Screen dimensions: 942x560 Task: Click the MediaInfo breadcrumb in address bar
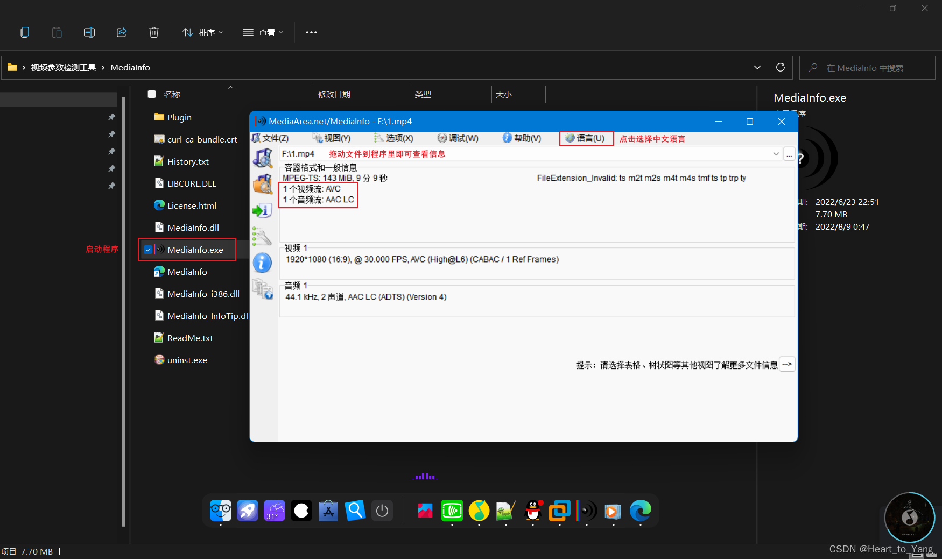coord(130,68)
